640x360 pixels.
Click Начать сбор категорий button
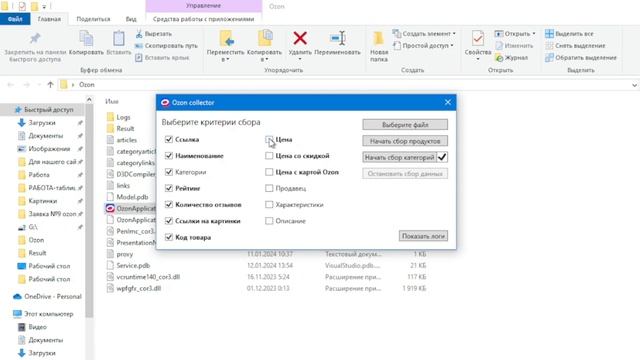[399, 157]
